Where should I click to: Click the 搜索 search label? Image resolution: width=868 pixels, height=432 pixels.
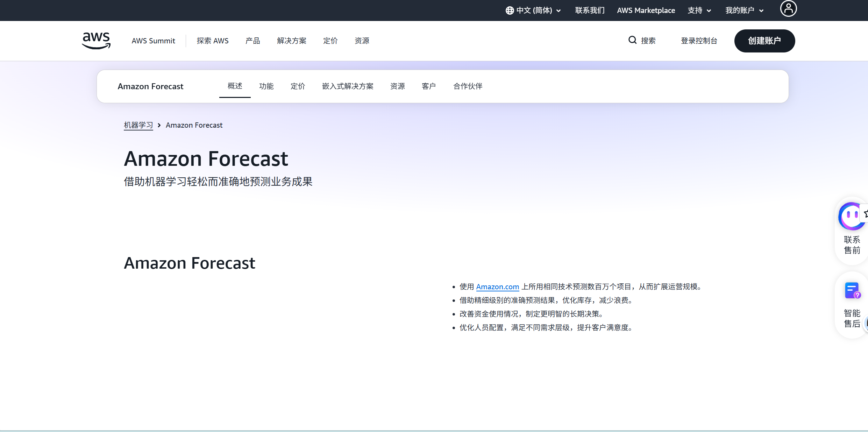(x=648, y=41)
